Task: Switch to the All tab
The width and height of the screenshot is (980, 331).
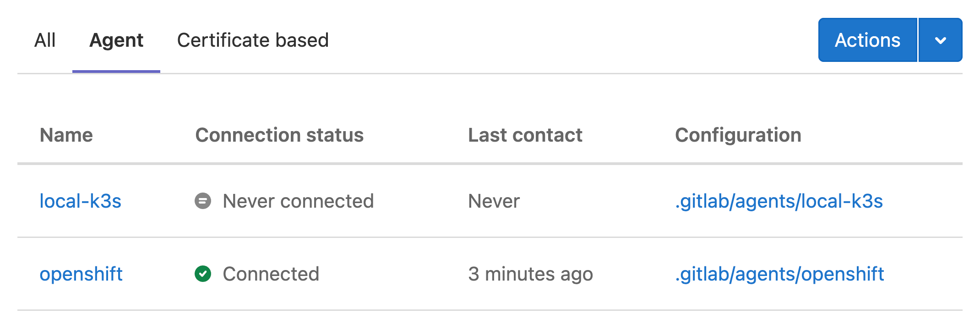Action: click(45, 40)
